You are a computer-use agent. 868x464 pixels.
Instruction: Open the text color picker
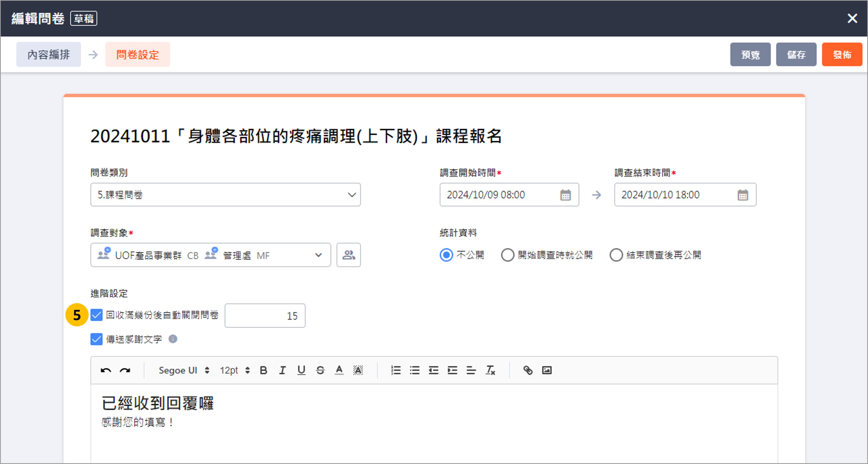point(339,370)
